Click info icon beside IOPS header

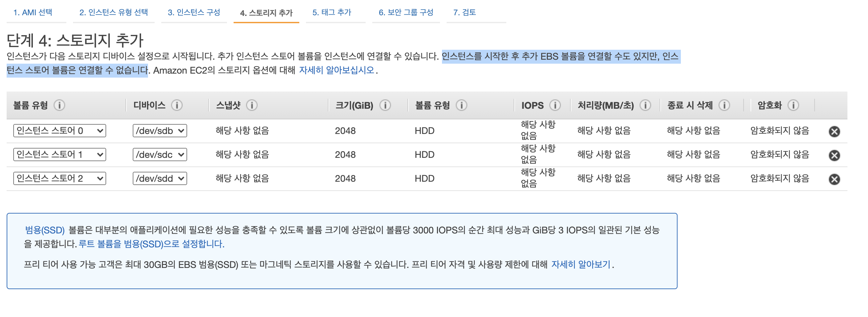point(555,105)
